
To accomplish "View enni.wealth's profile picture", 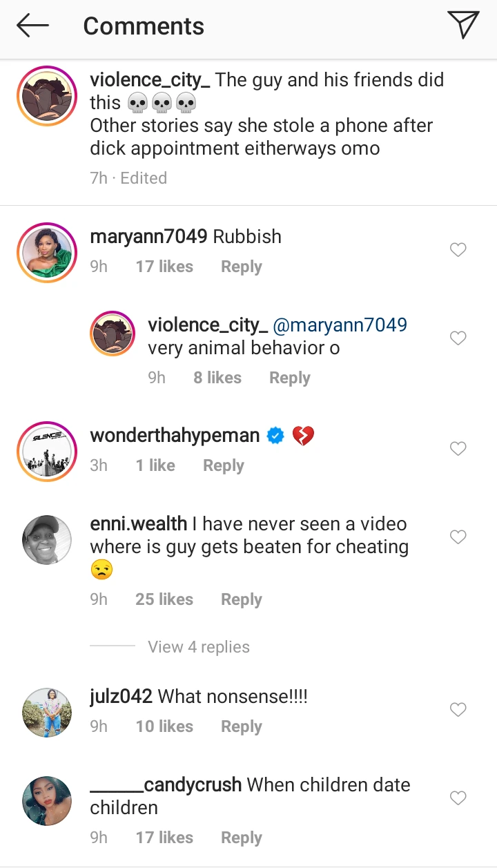I will [47, 540].
